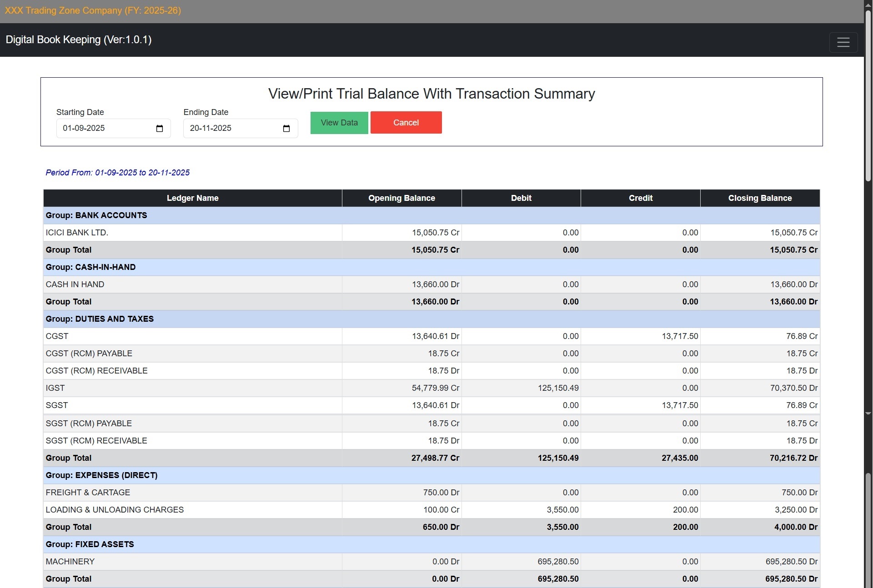The width and height of the screenshot is (873, 588).
Task: Click the View Data button
Action: pyautogui.click(x=339, y=123)
